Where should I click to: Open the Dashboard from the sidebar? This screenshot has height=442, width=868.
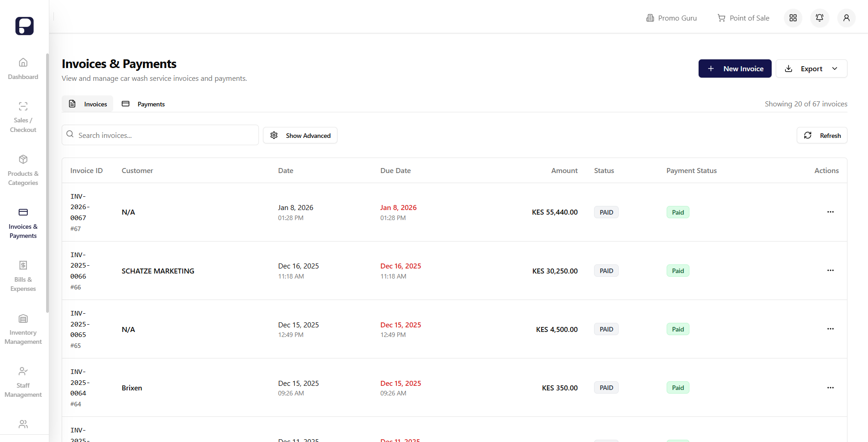coord(23,68)
